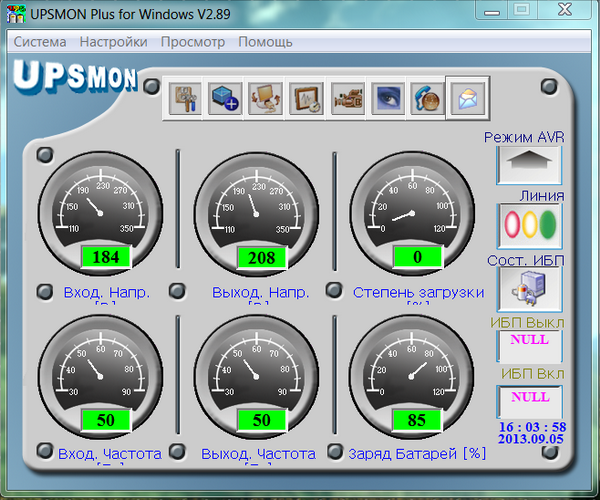
Task: Click the 85 battery charge value
Action: [417, 420]
